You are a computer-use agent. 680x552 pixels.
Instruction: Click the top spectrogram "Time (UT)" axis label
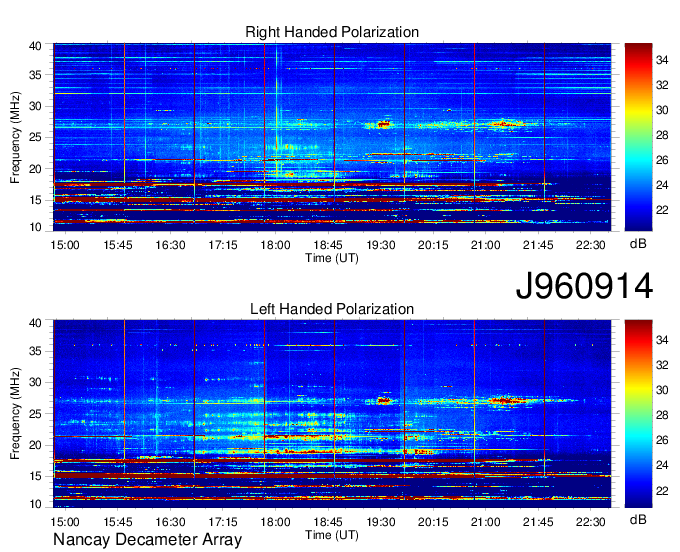(x=332, y=258)
